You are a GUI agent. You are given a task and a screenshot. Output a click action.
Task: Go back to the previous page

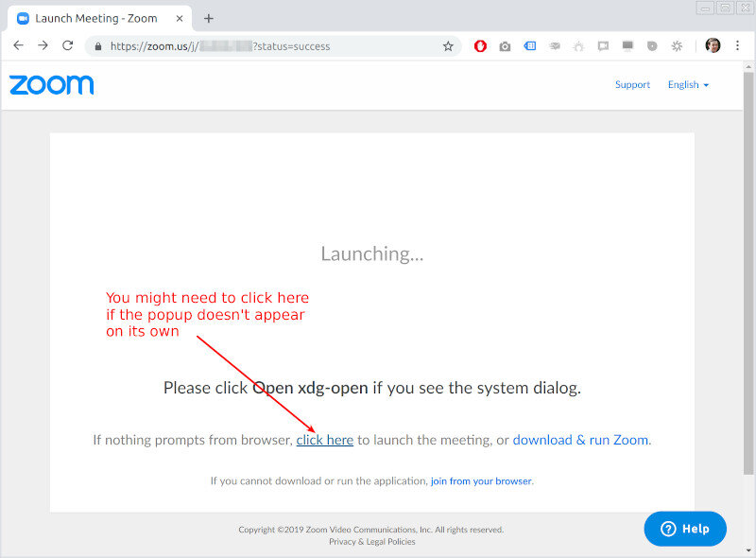point(18,45)
